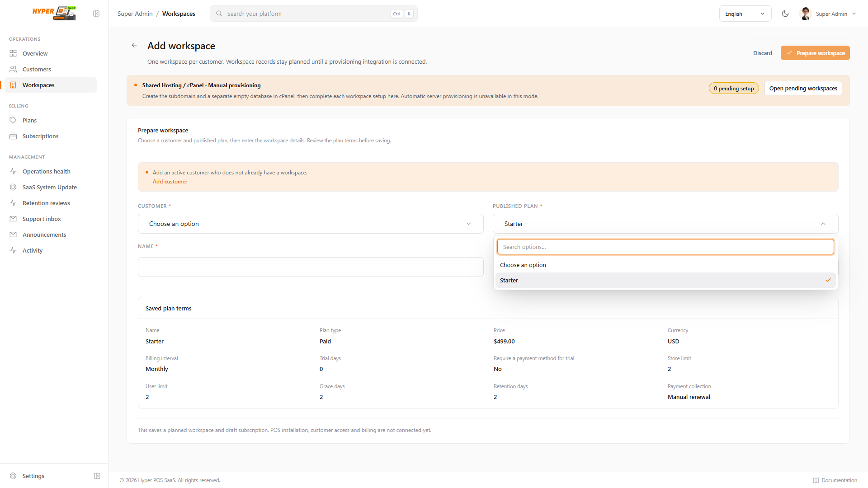Click the Paid plan type value
Screen dimensions: 868x488
click(x=325, y=341)
